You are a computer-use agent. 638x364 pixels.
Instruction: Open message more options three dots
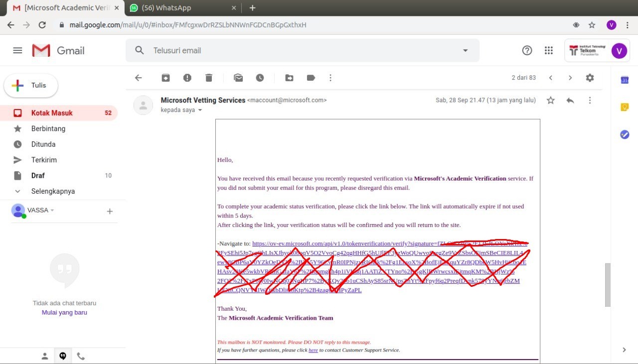tap(590, 100)
